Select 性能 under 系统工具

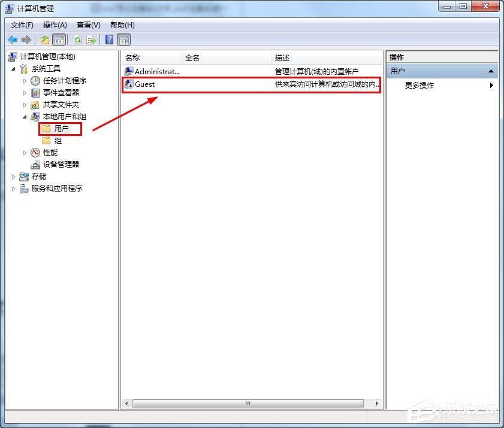pos(51,152)
